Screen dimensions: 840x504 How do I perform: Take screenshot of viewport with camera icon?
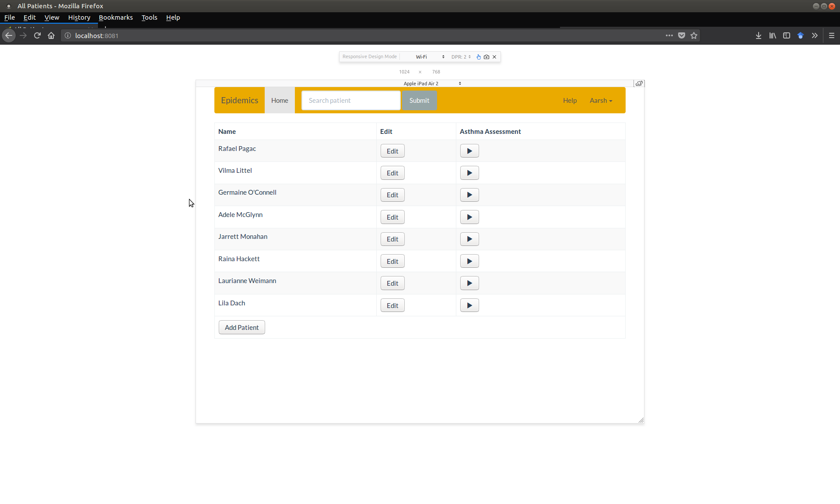pyautogui.click(x=486, y=57)
